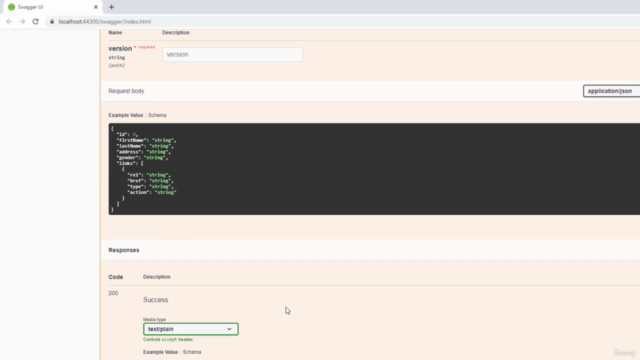Select the "href" line in JSON example

pos(150,180)
